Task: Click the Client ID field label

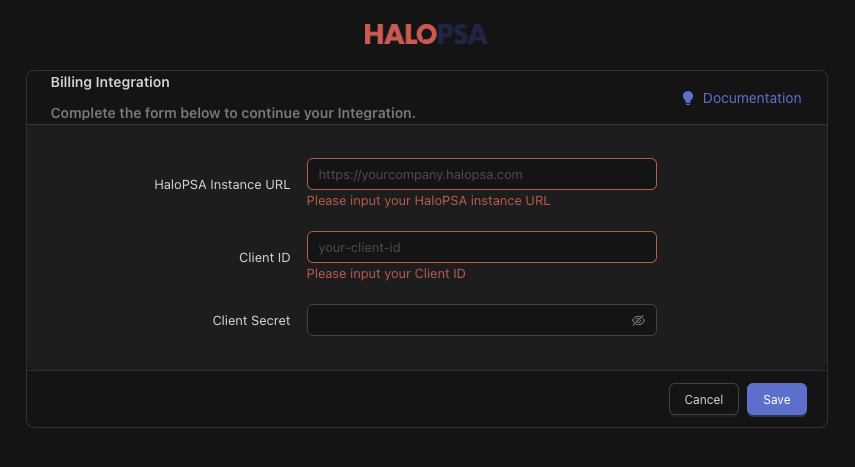Action: 264,257
